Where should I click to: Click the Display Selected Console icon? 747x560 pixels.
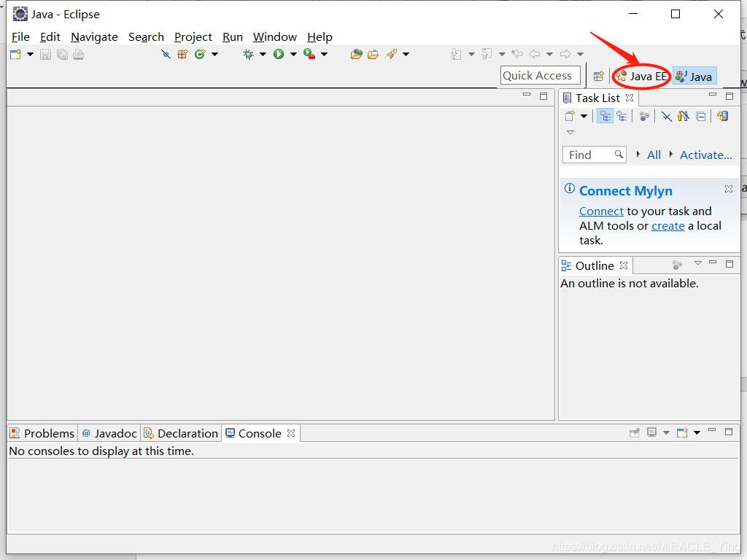tap(651, 432)
